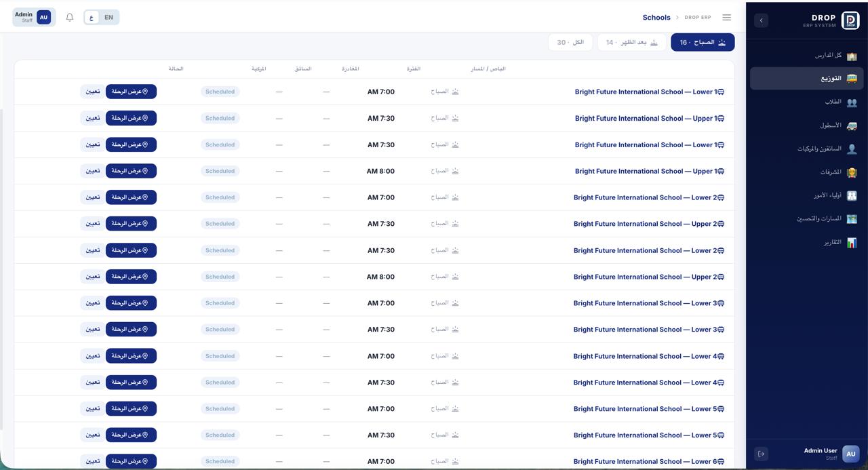Open Students (الطلاب) in the sidebar

[806, 102]
